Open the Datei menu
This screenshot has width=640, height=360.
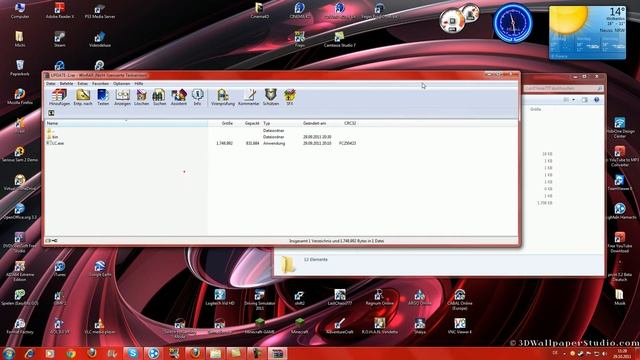51,84
